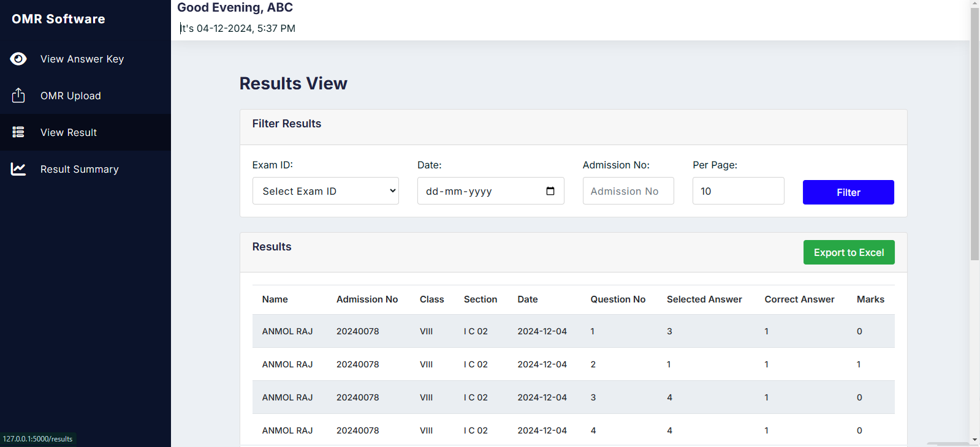Expand the Select Exam ID dropdown
Viewport: 980px width, 447px height.
point(325,191)
